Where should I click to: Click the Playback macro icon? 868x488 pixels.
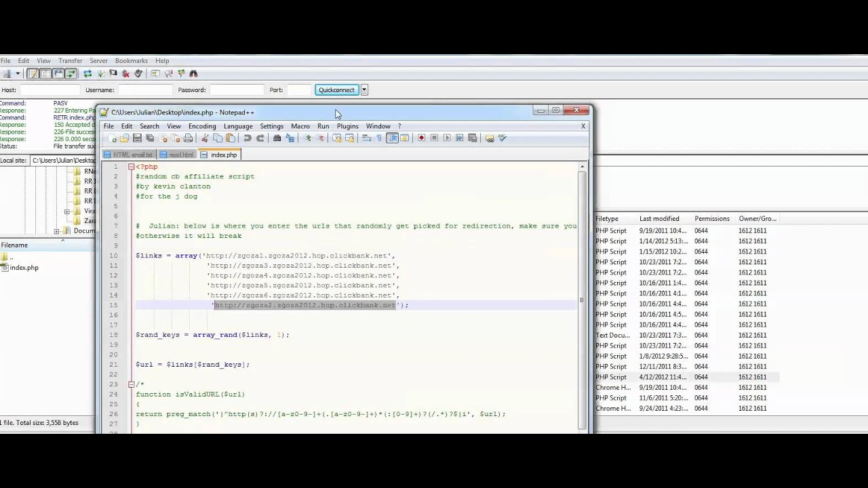pyautogui.click(x=447, y=138)
